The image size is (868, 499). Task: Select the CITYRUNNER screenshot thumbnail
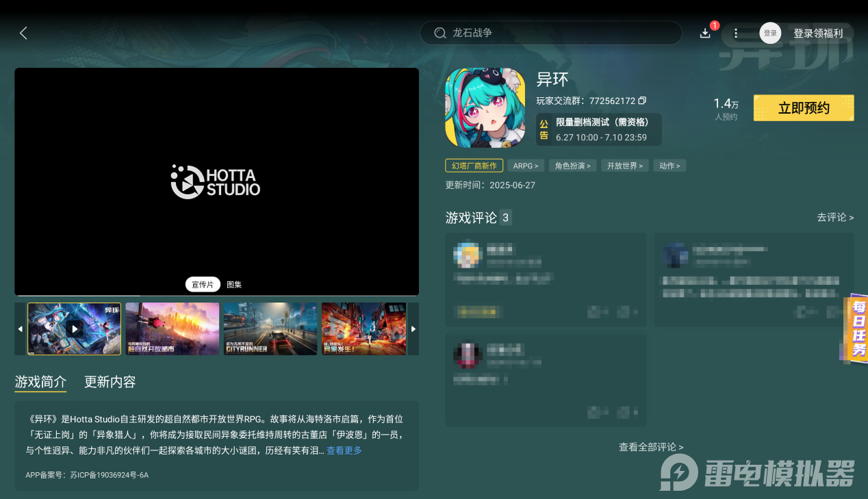pyautogui.click(x=270, y=329)
